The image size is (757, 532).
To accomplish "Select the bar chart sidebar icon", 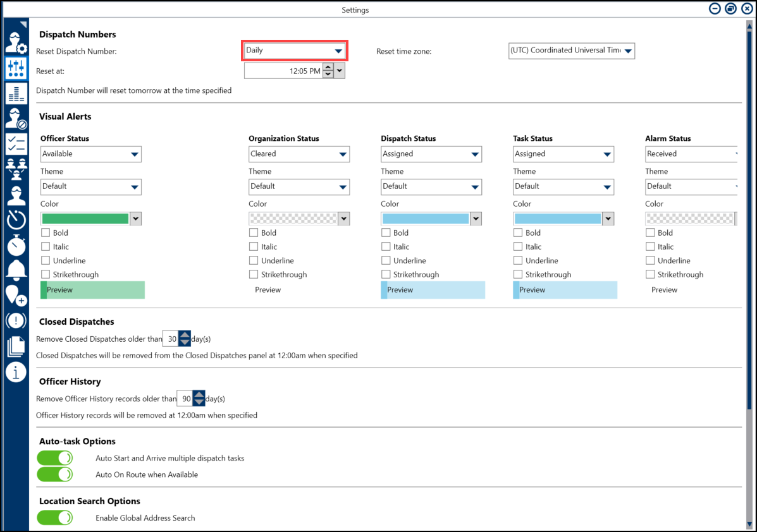I will tap(16, 94).
